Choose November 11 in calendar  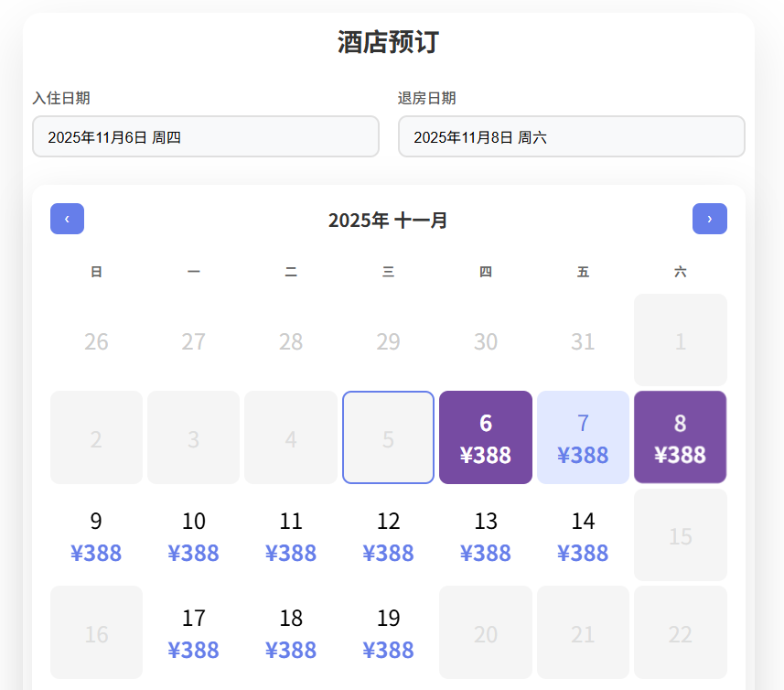[291, 535]
